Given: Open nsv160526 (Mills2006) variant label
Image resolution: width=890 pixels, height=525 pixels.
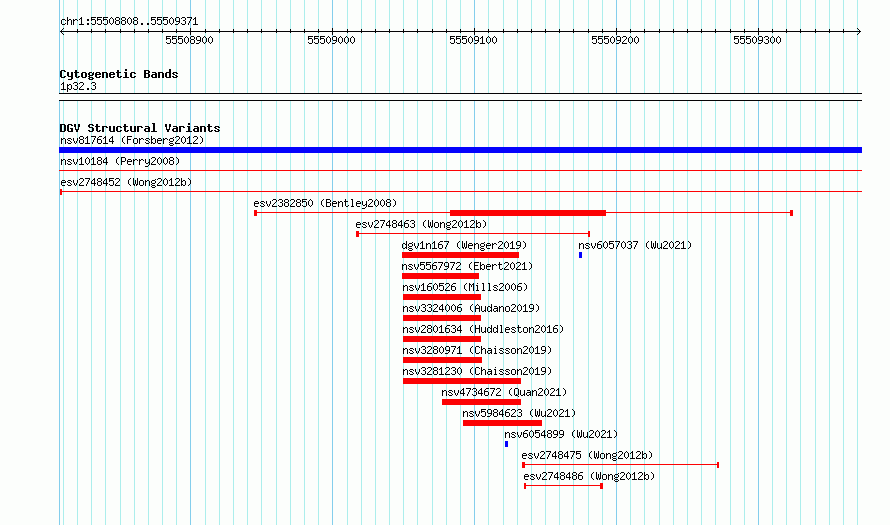Looking at the screenshot, I should [465, 287].
